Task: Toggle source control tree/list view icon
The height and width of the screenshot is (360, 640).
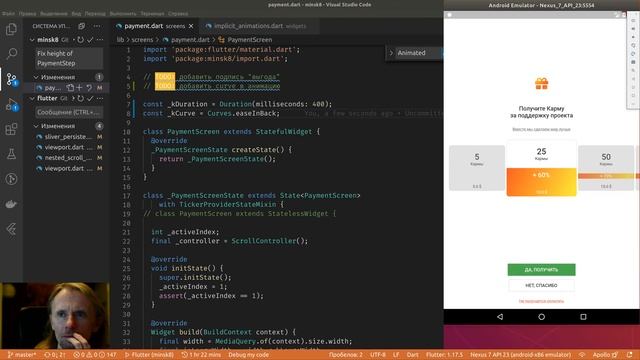Action: click(82, 26)
